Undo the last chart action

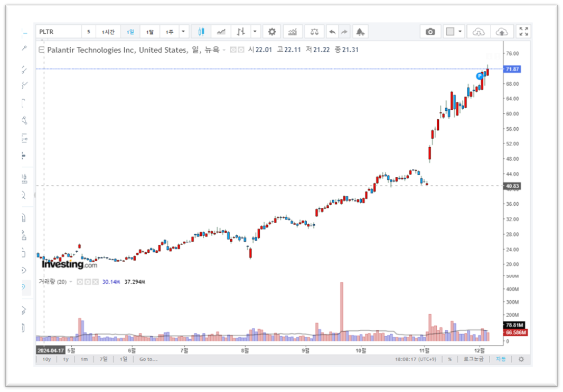point(333,32)
